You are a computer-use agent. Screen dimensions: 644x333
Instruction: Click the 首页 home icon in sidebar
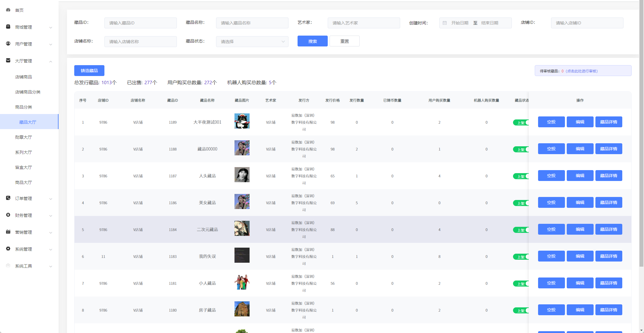click(8, 10)
